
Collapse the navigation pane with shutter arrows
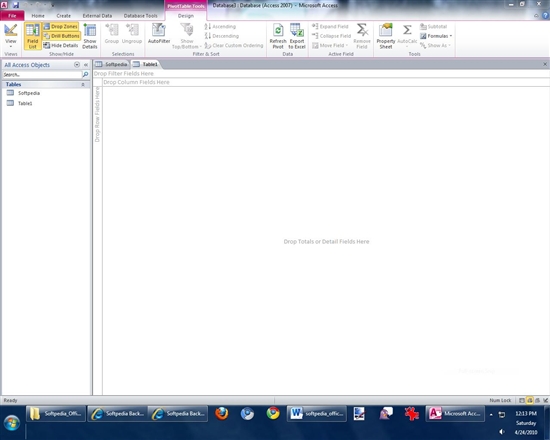coord(86,65)
